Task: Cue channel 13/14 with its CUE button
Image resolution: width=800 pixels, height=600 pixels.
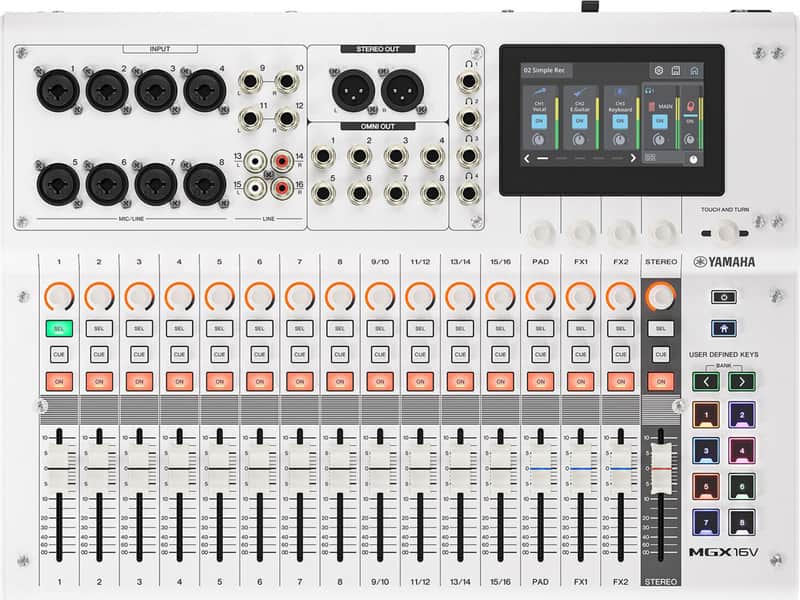Action: pos(460,354)
